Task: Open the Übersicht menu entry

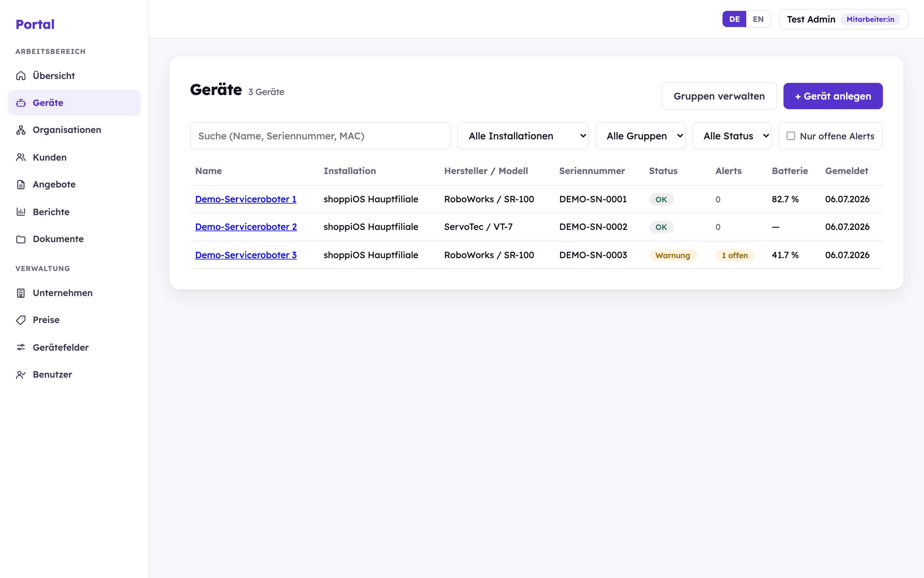Action: pyautogui.click(x=74, y=76)
